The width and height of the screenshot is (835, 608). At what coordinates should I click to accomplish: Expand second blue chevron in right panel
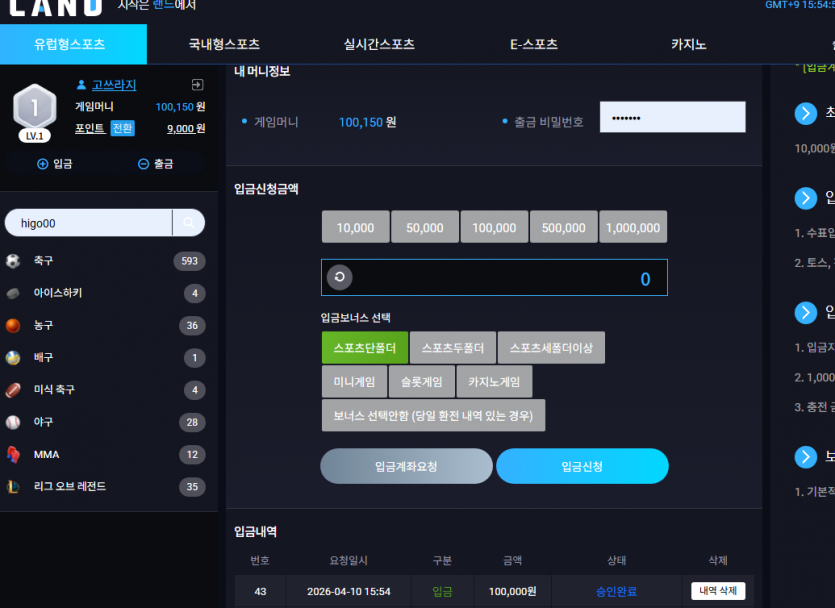[x=806, y=198]
